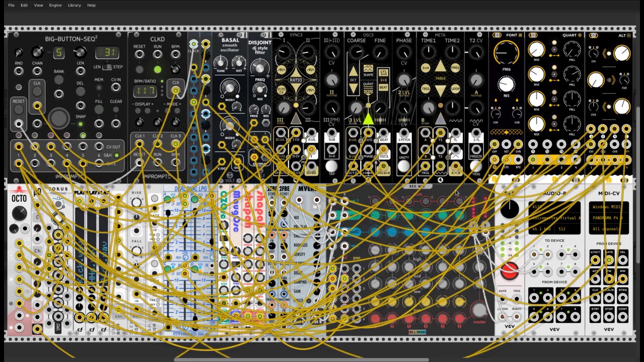Click the red record button on the recorder
Viewport: 644px width, 362px height.
[x=509, y=271]
